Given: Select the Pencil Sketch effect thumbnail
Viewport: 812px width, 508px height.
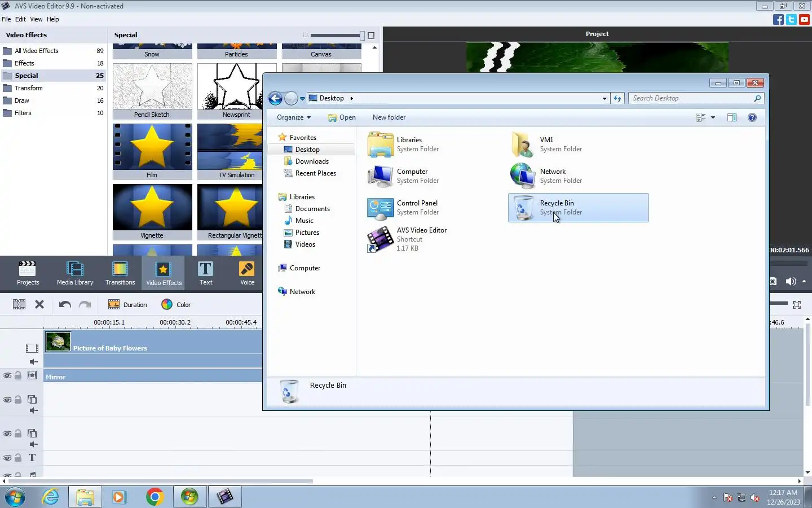Looking at the screenshot, I should click(152, 91).
